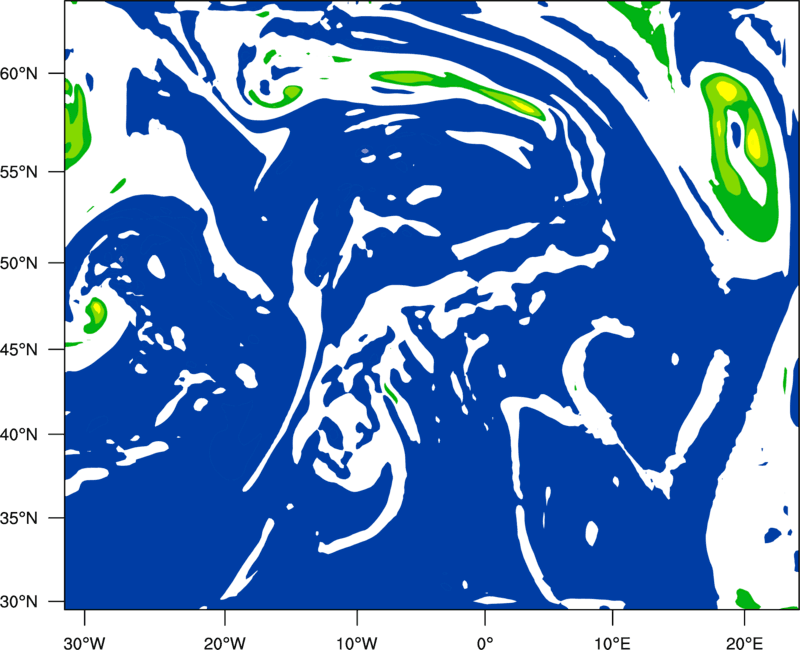The width and height of the screenshot is (800, 650).
Task: Click the 40°N latitude label
Action: (x=19, y=435)
